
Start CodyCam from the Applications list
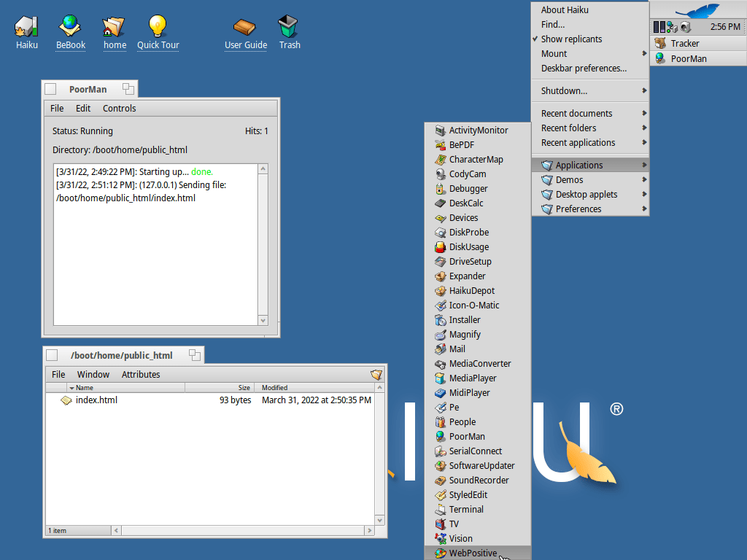point(478,174)
